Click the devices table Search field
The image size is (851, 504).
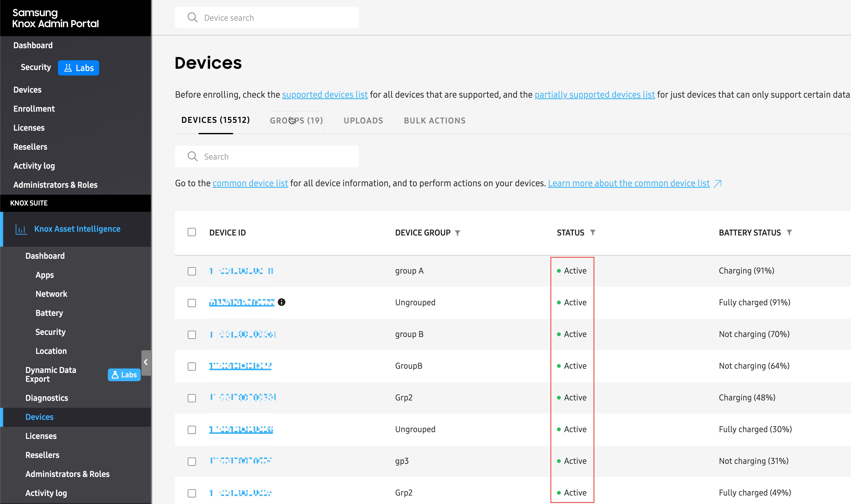point(267,156)
